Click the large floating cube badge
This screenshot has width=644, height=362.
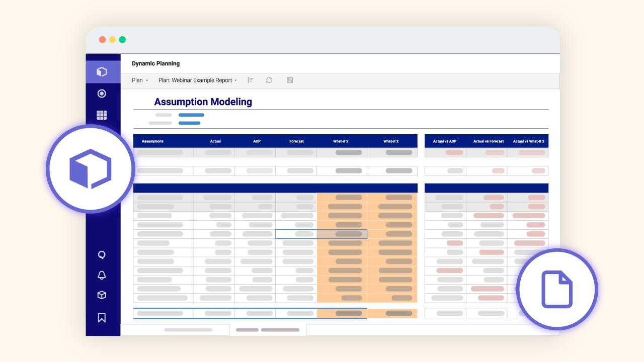pos(90,169)
